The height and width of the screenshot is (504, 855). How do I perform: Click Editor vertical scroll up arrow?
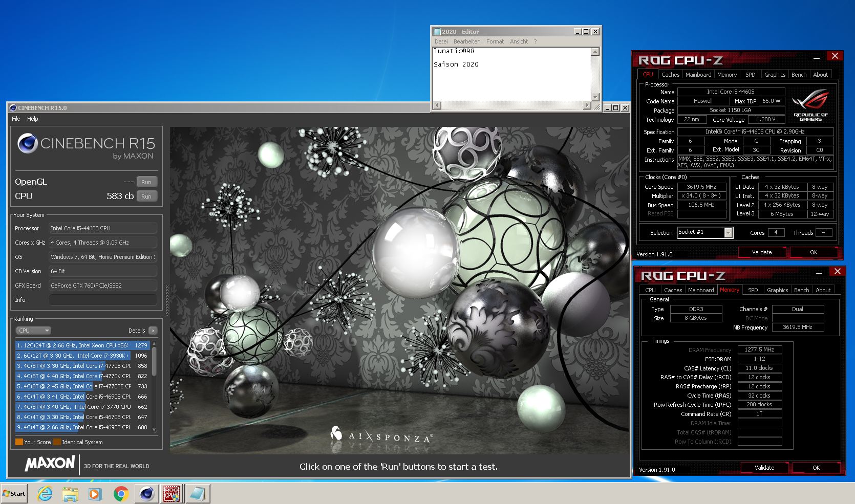click(x=595, y=52)
